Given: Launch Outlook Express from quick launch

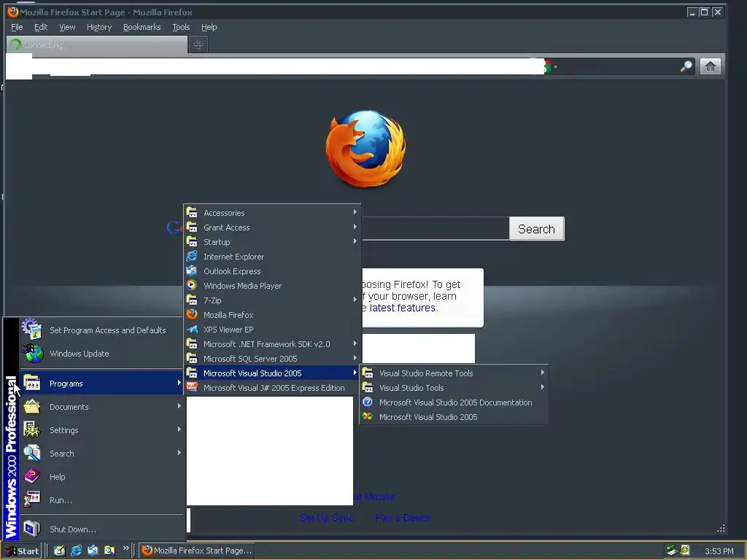Looking at the screenshot, I should pyautogui.click(x=93, y=551).
